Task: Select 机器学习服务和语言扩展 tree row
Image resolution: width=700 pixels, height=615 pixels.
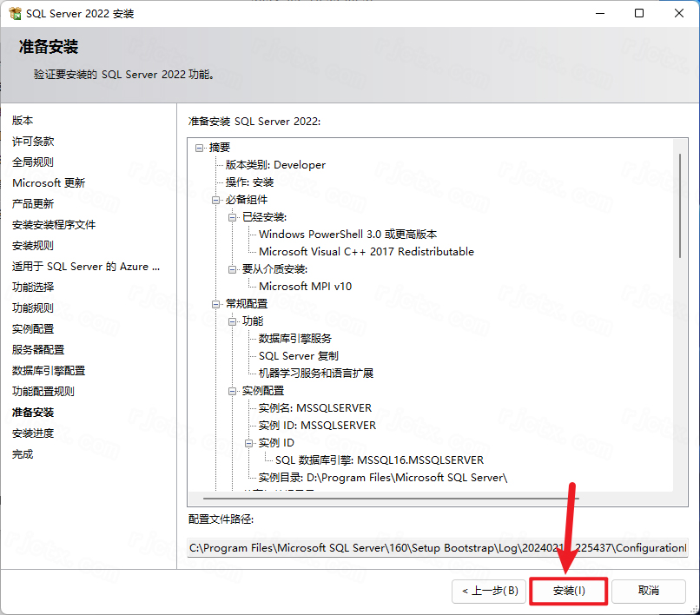Action: pyautogui.click(x=316, y=374)
